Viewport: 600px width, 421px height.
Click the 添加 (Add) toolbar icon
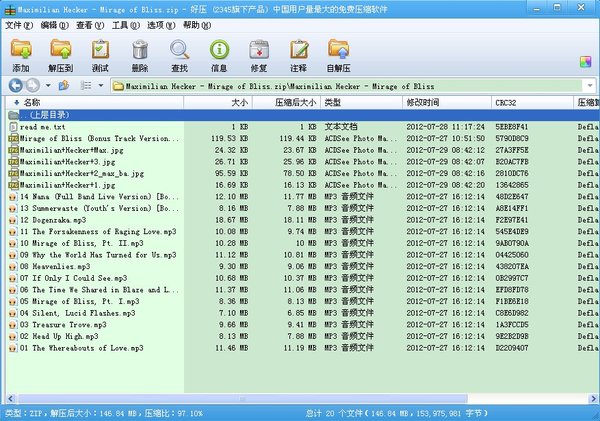pos(21,52)
